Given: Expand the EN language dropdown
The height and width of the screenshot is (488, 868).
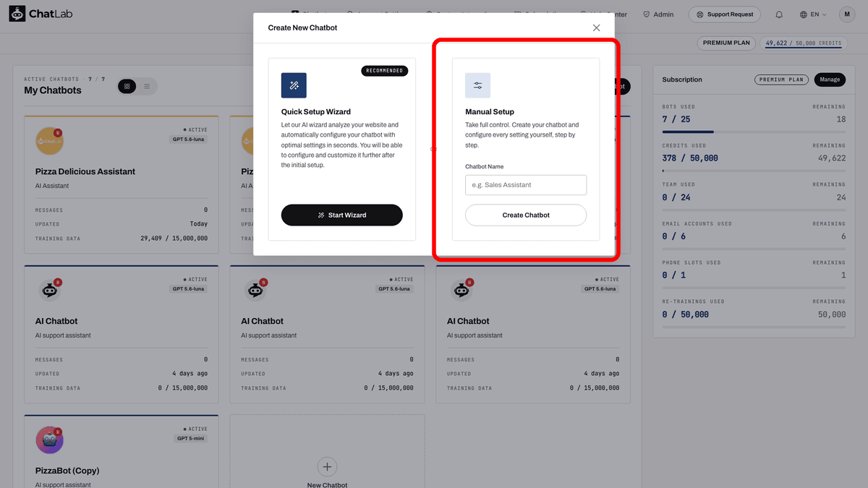Looking at the screenshot, I should click(x=813, y=14).
